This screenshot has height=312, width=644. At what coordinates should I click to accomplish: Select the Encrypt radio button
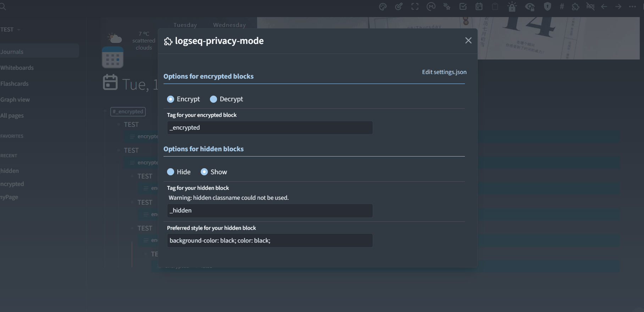pos(171,99)
